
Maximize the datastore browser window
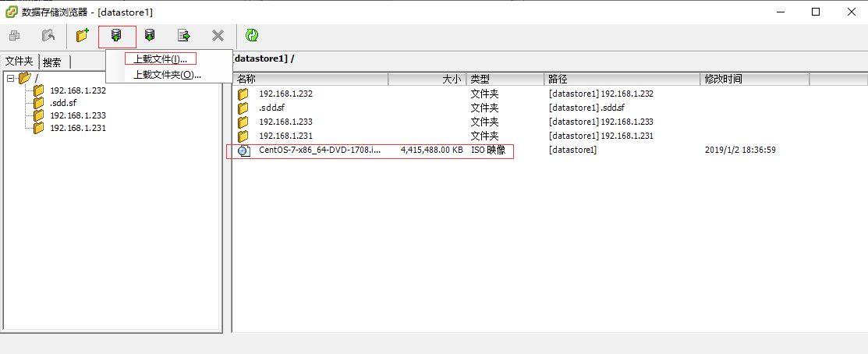pos(816,12)
